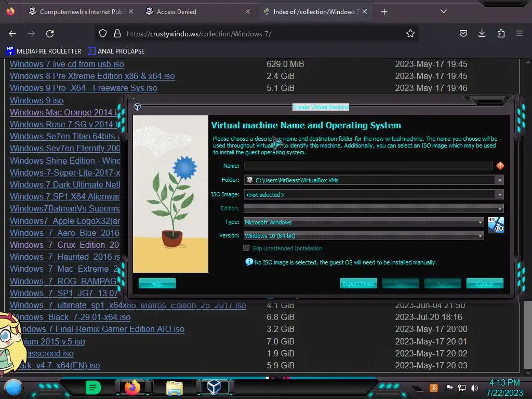Click the 6.8 GiB size cell
Image resolution: width=532 pixels, height=399 pixels.
[280, 317]
